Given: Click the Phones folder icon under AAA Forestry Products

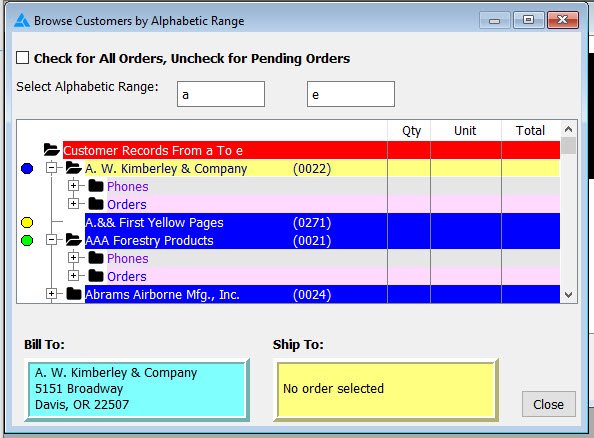Looking at the screenshot, I should (x=96, y=258).
